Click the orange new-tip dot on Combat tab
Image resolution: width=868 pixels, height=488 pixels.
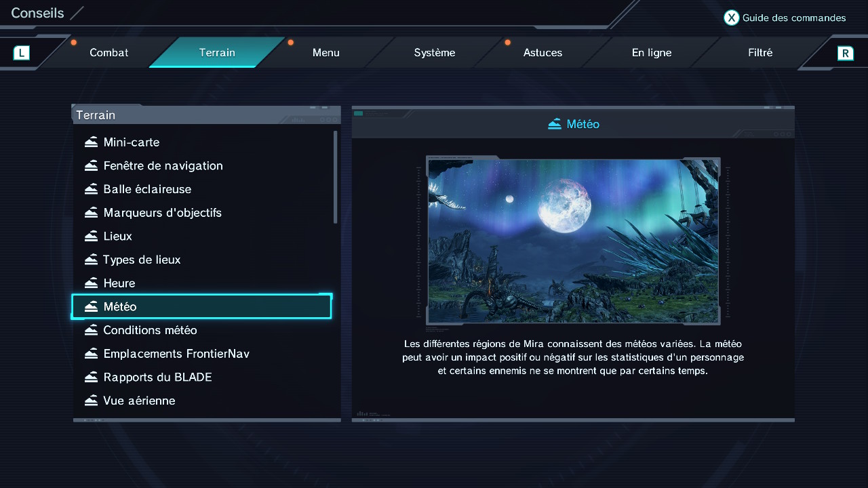[x=74, y=42]
